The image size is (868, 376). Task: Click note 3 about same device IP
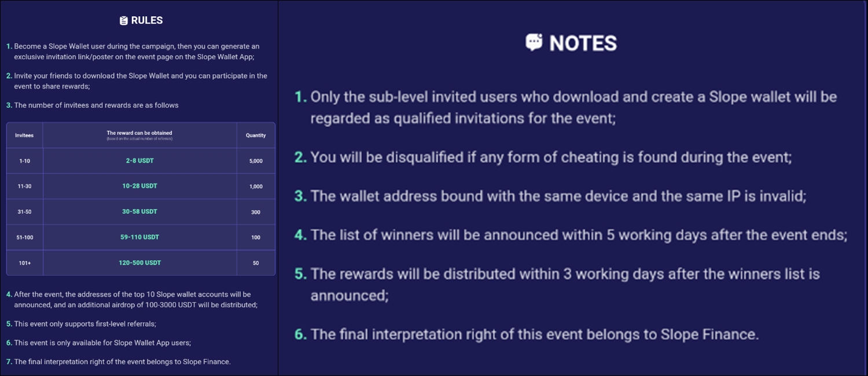point(550,196)
